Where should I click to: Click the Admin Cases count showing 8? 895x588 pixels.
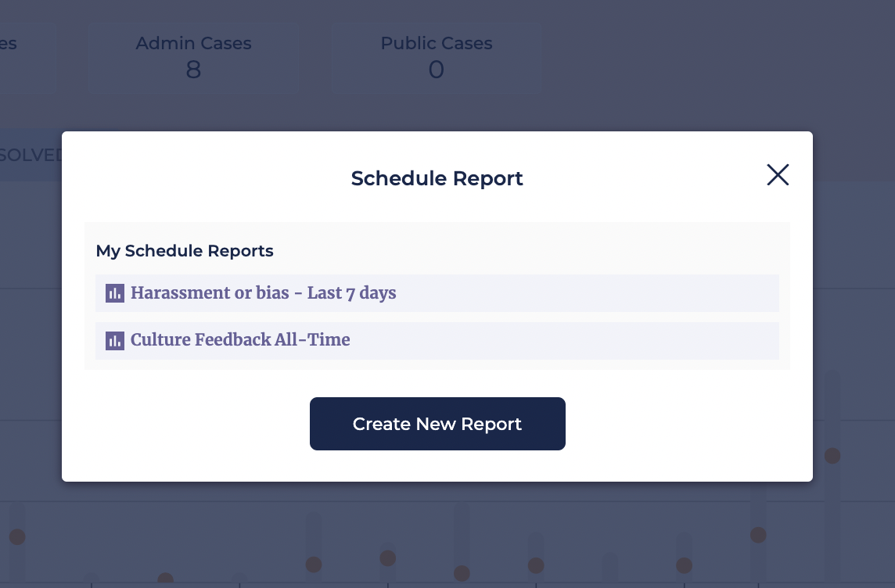[193, 70]
